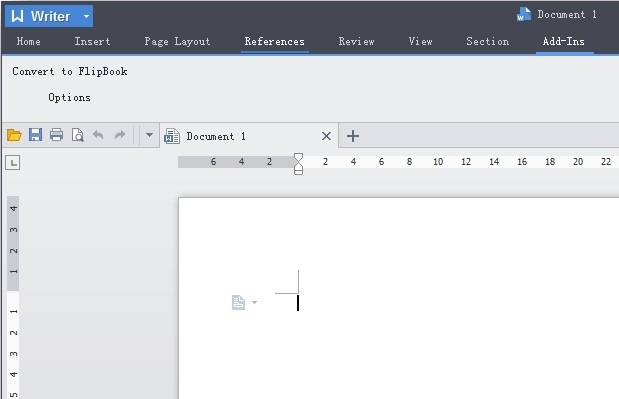Expand the quick access toolbar dropdown
The width and height of the screenshot is (619, 399).
click(x=149, y=135)
